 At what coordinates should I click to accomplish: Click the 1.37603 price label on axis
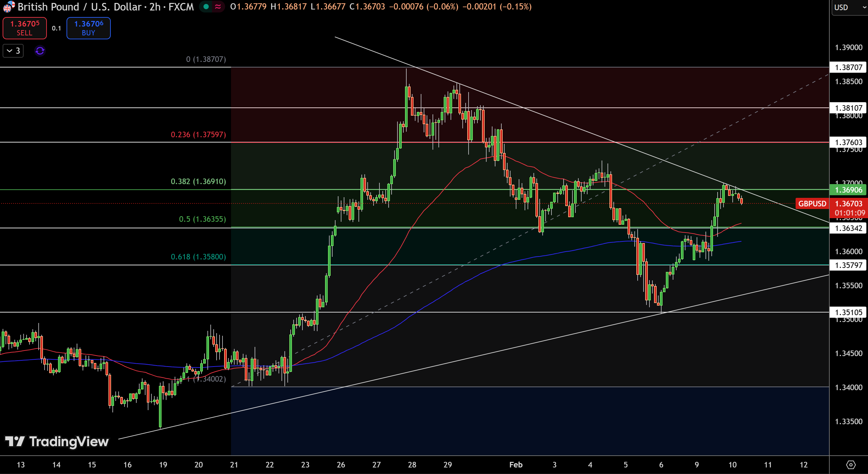click(x=848, y=142)
